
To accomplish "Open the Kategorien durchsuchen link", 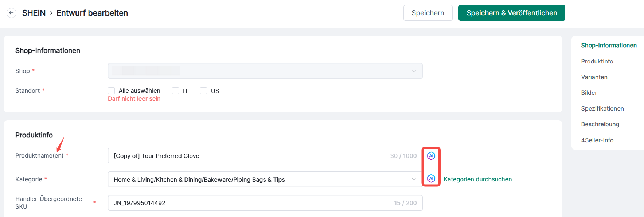I will (x=477, y=179).
